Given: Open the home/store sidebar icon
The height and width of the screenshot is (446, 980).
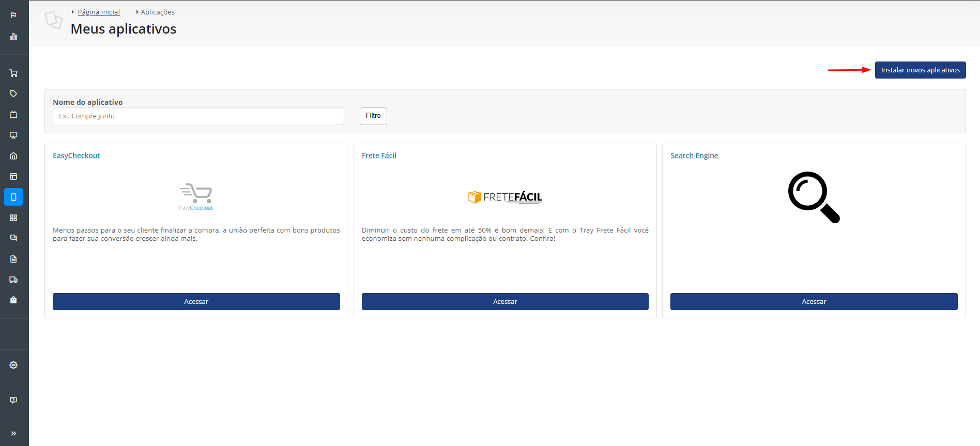Looking at the screenshot, I should pyautogui.click(x=13, y=156).
